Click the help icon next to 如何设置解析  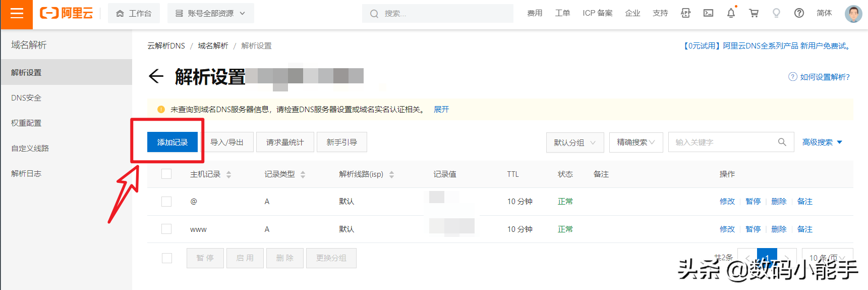pyautogui.click(x=793, y=77)
